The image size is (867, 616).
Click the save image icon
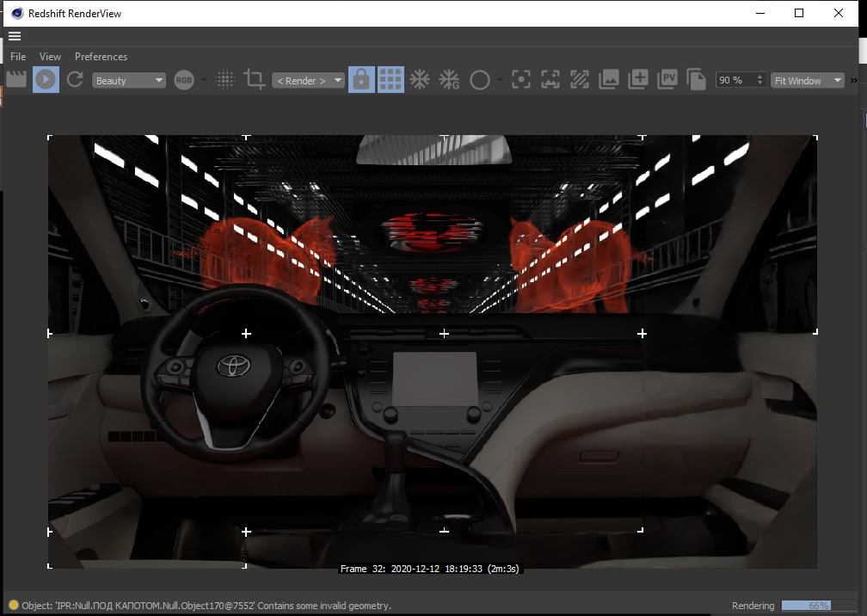click(609, 80)
